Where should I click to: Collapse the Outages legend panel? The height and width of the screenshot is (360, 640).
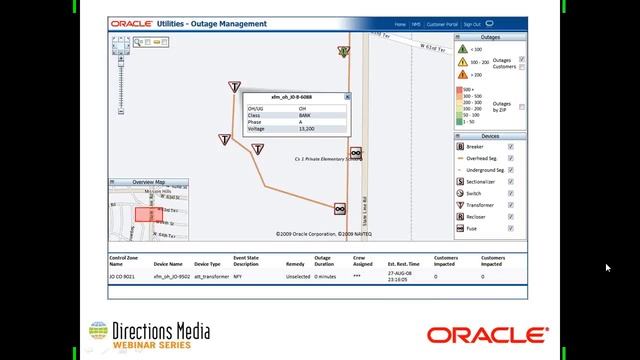click(x=458, y=37)
